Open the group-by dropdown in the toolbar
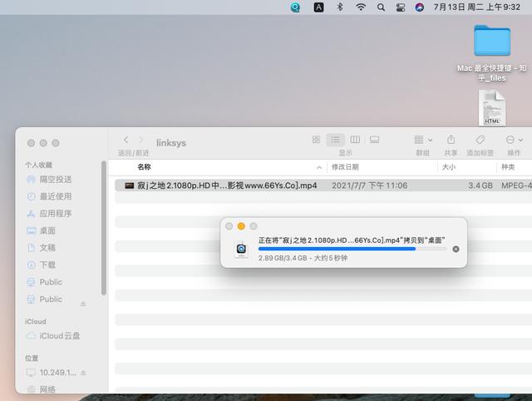This screenshot has height=401, width=532. pyautogui.click(x=423, y=140)
